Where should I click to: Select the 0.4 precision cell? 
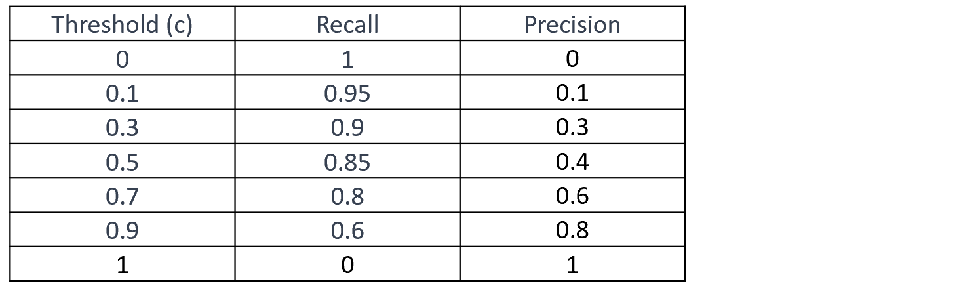[572, 161]
